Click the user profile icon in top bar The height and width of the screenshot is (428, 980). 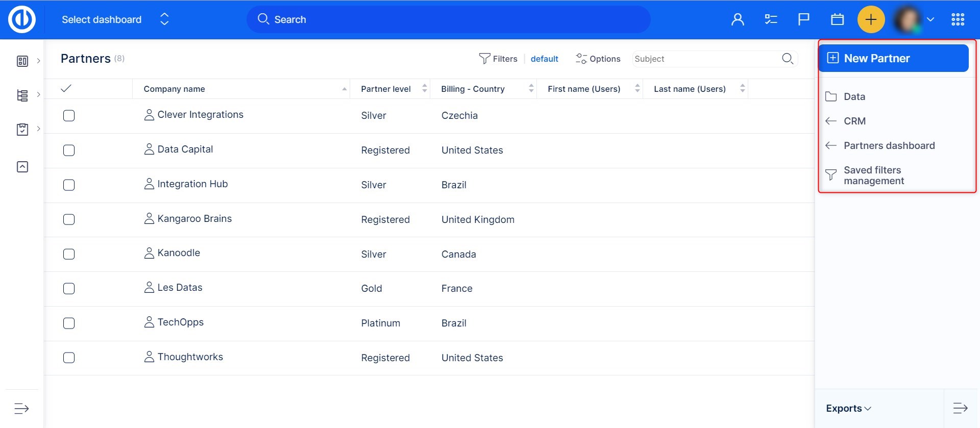tap(737, 19)
